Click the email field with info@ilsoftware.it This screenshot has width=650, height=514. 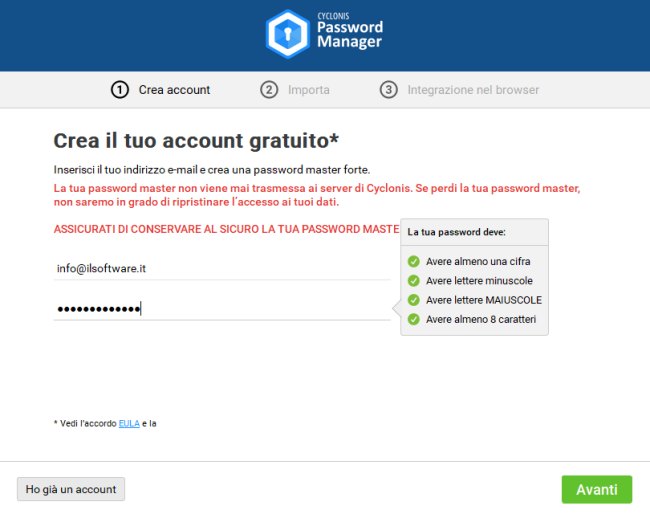220,268
